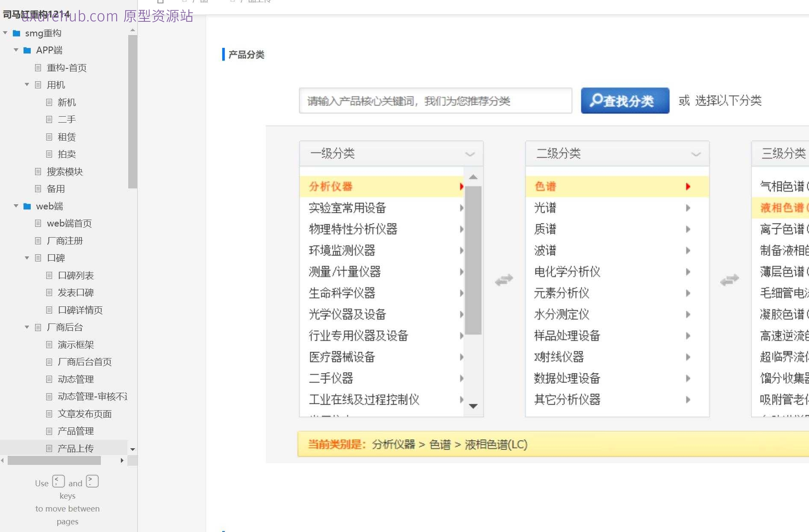Collapse the smg重构 tree node
Screen dimensions: 809x532
pyautogui.click(x=5, y=33)
